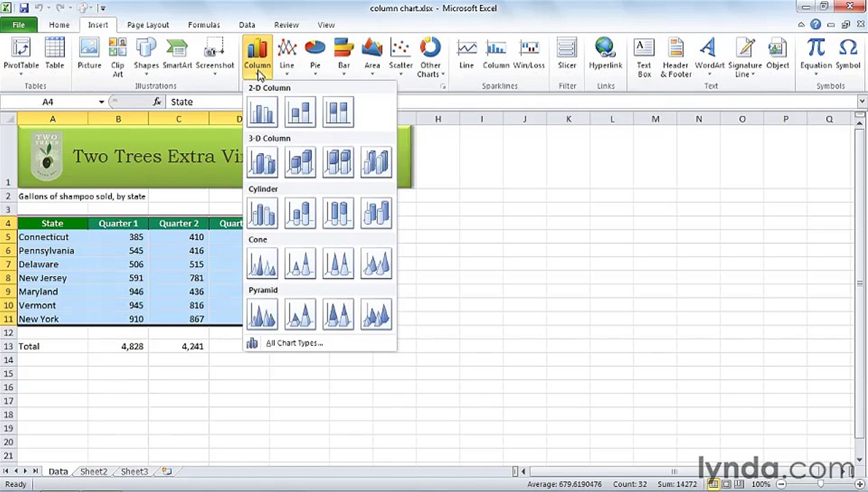This screenshot has width=868, height=492.
Task: Switch to the Page Layout tab
Action: (x=148, y=25)
